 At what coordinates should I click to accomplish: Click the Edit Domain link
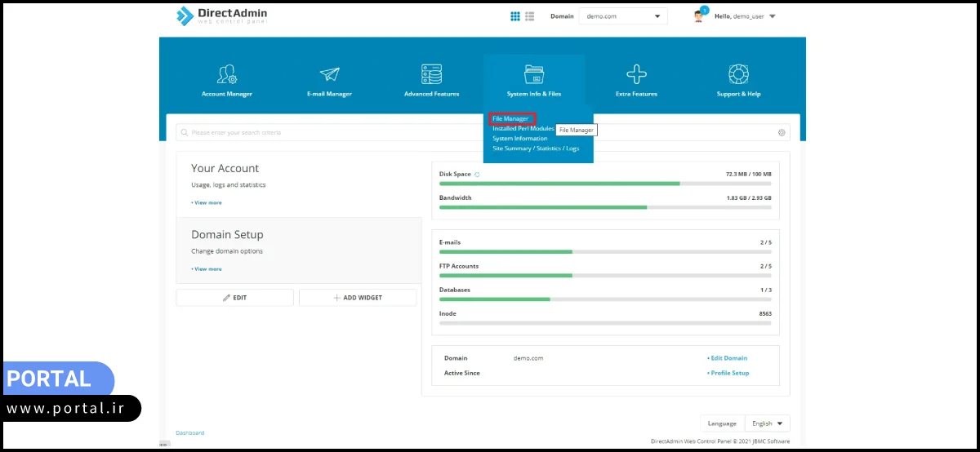pyautogui.click(x=727, y=357)
